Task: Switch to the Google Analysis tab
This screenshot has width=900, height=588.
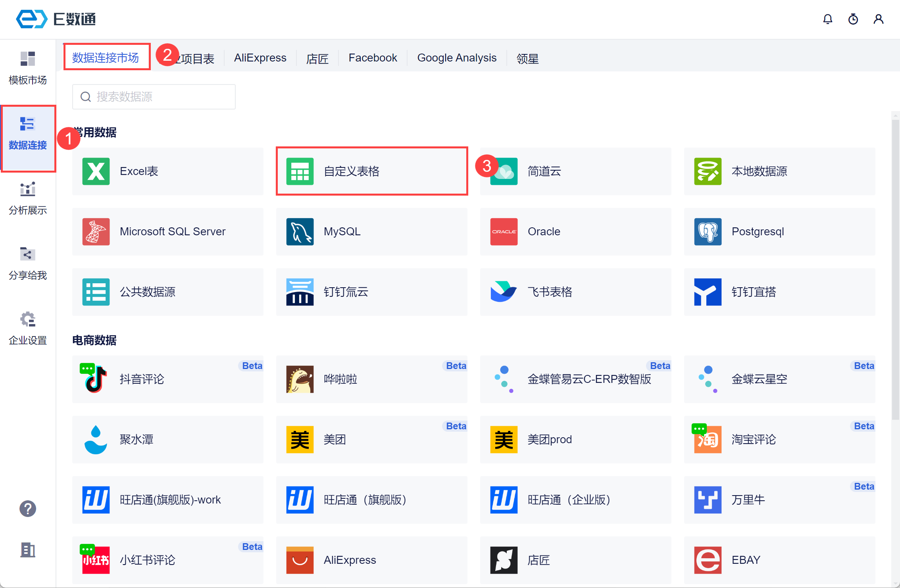Action: [457, 58]
